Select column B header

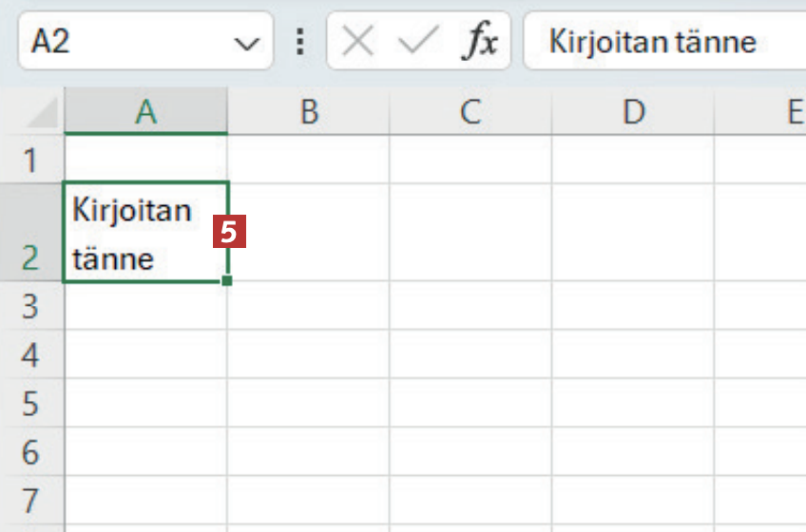(308, 113)
